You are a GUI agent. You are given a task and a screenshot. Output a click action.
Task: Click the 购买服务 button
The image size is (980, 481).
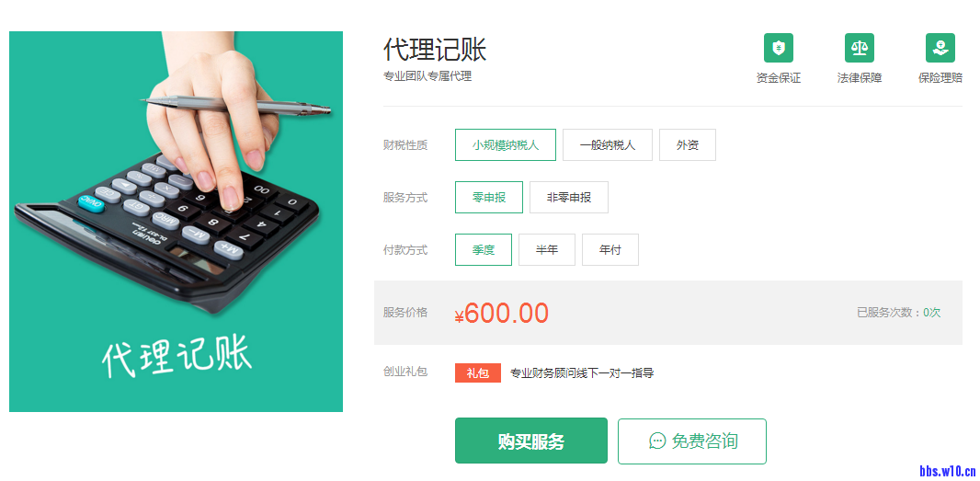click(x=531, y=441)
